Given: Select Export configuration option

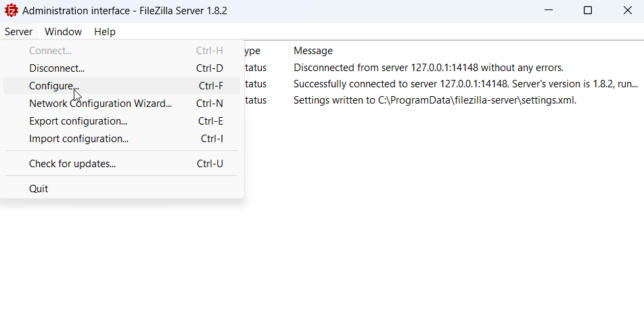Looking at the screenshot, I should point(122,121).
